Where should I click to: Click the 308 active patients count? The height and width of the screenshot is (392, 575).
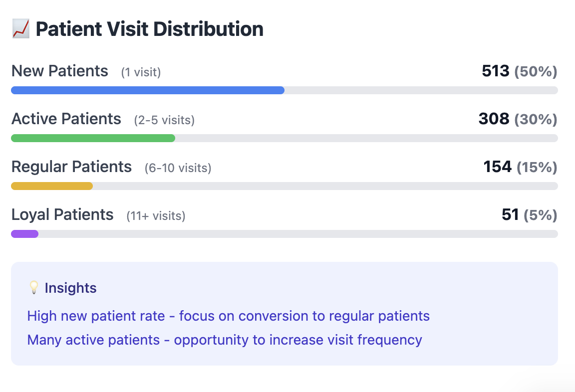point(494,119)
